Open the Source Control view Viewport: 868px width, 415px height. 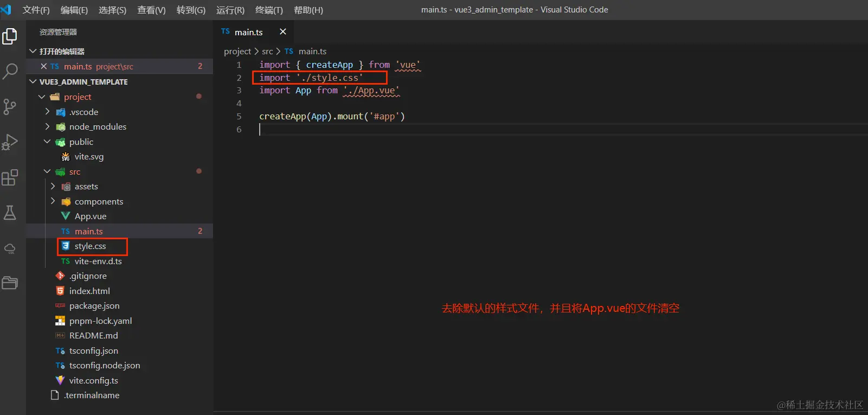(10, 106)
